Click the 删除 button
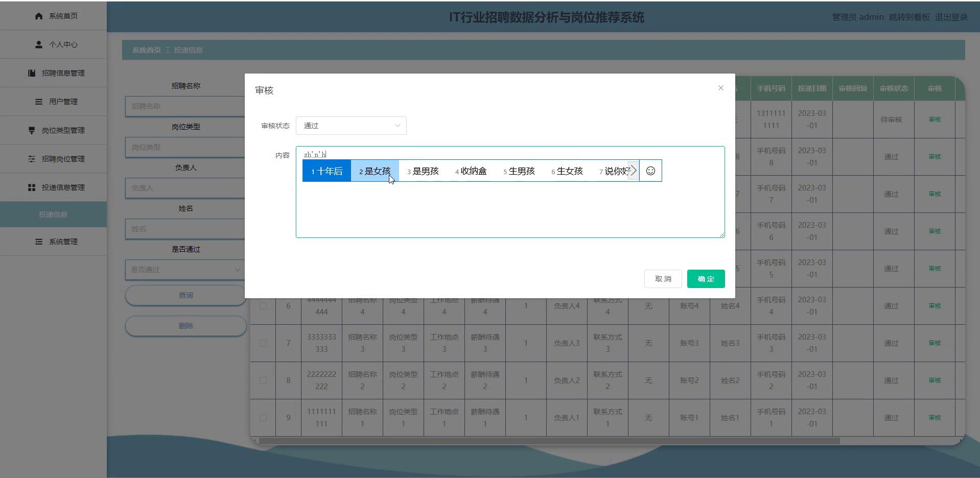 [x=185, y=326]
